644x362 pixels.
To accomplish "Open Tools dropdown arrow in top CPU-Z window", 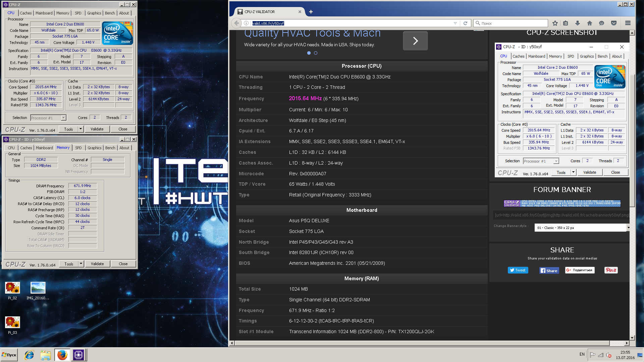I will (80, 129).
